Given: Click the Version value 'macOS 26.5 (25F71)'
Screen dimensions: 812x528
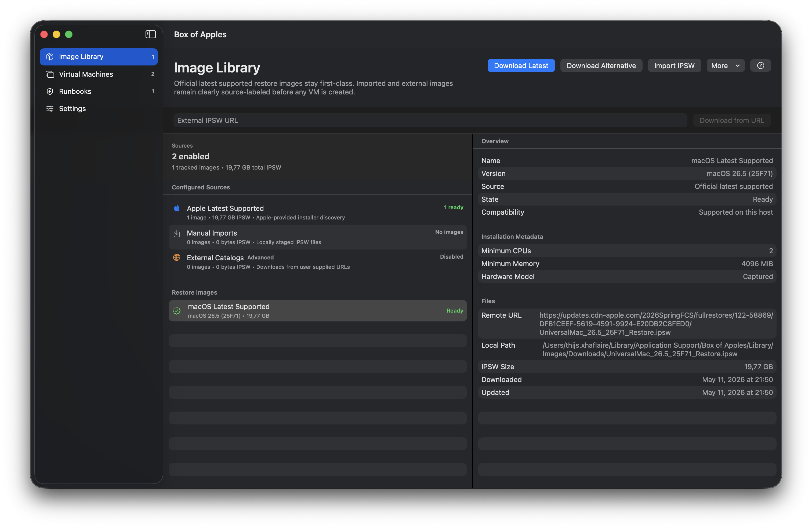Looking at the screenshot, I should tap(739, 174).
